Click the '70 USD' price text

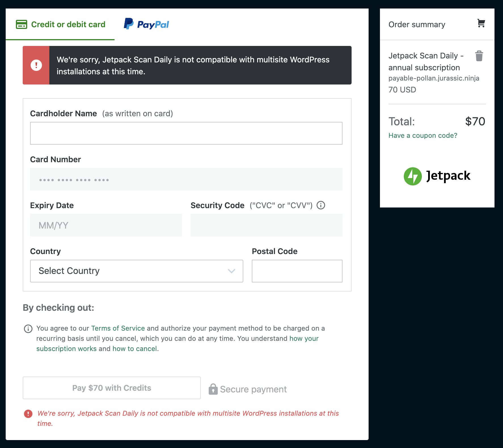(x=402, y=90)
